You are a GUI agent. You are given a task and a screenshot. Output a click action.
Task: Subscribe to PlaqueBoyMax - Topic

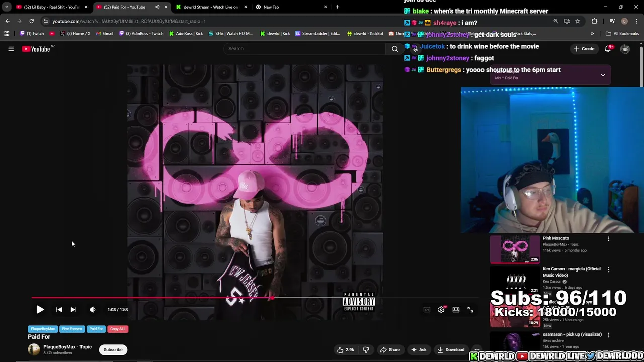(113, 350)
